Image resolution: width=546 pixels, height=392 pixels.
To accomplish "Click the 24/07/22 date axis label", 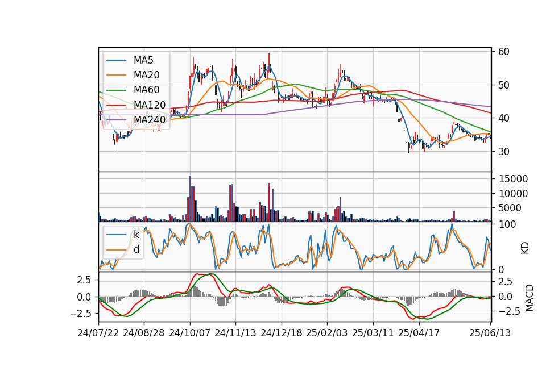I will click(98, 333).
